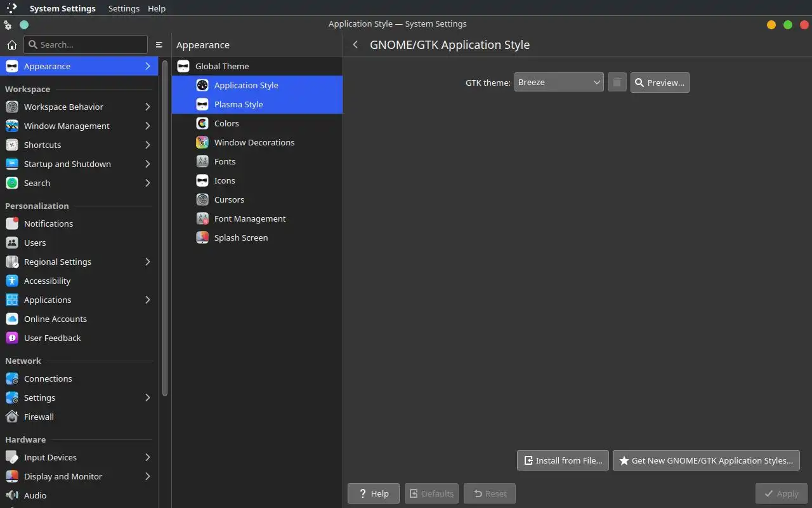Screen dimensions: 812x508
Task: Select Icons entry in Appearance list
Action: [257, 180]
